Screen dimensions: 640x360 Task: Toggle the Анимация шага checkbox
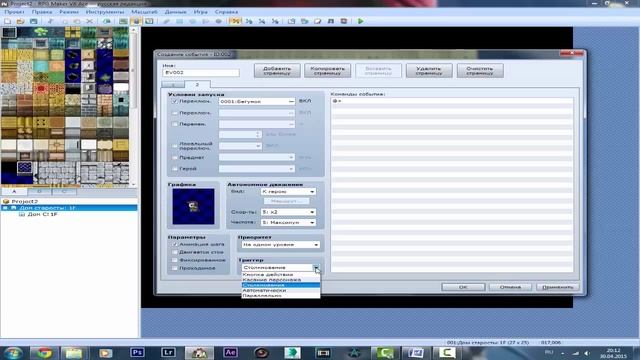pyautogui.click(x=175, y=244)
